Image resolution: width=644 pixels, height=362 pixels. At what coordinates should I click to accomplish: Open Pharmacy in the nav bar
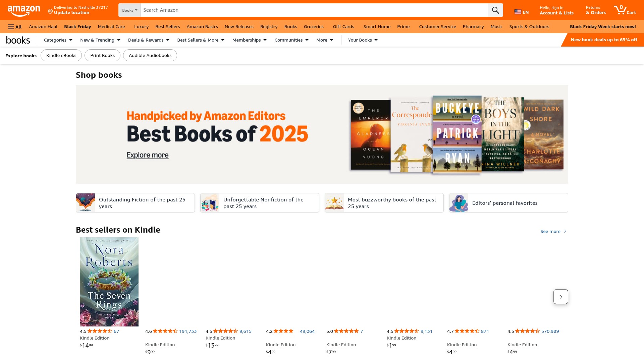click(473, 26)
